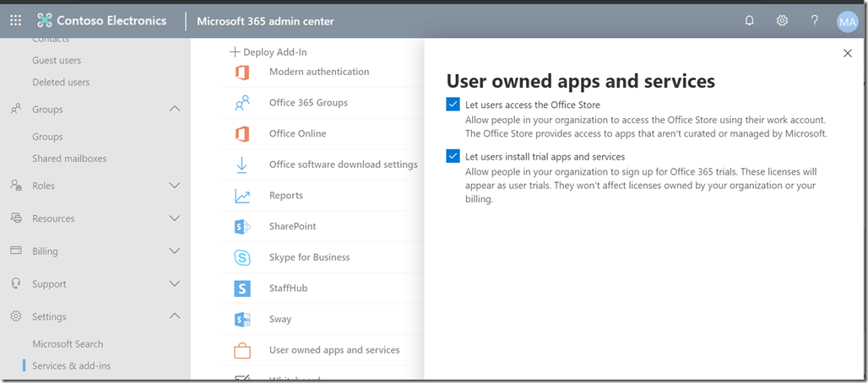Click the Sway icon
This screenshot has width=868, height=383.
242,320
